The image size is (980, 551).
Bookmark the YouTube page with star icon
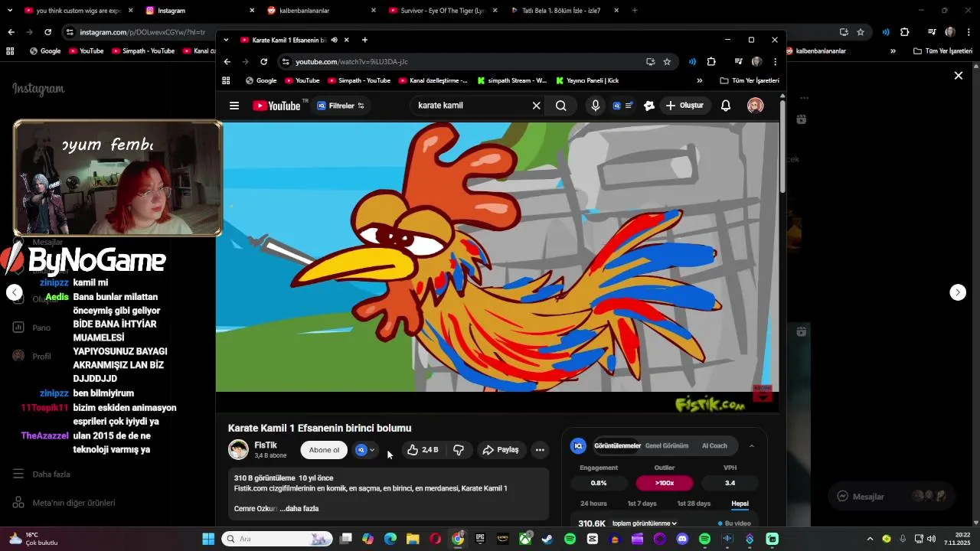[667, 61]
